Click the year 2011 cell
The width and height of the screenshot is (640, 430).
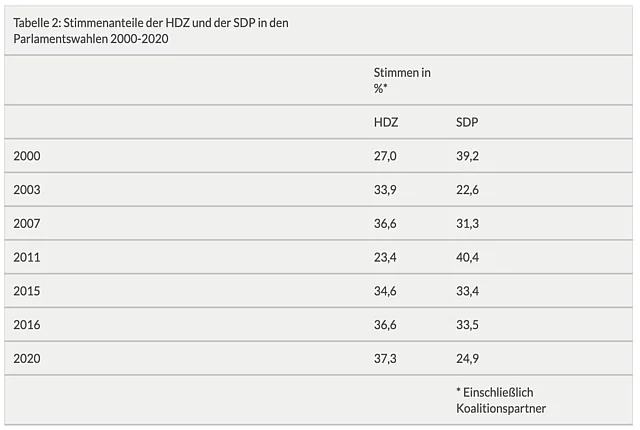click(x=27, y=257)
